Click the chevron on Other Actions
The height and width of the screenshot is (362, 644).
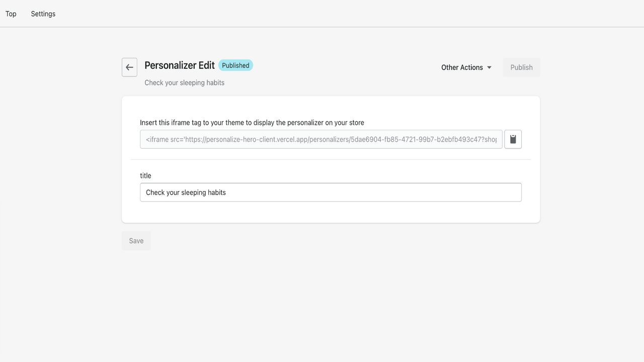click(x=489, y=67)
